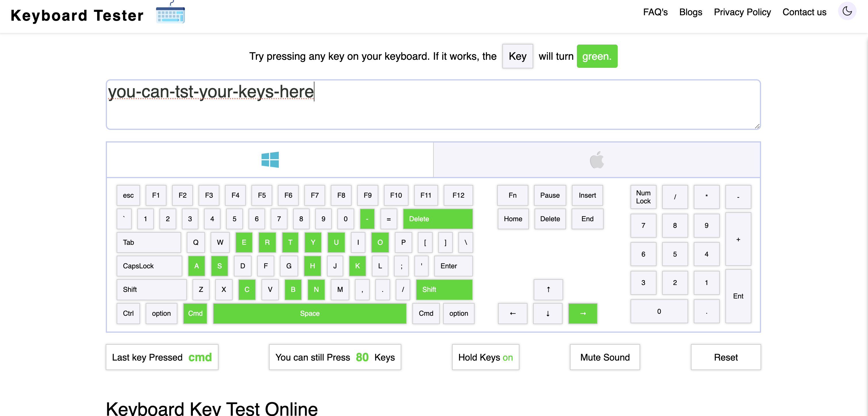Click the numpad 0 key
This screenshot has height=416, width=868.
coord(659,312)
